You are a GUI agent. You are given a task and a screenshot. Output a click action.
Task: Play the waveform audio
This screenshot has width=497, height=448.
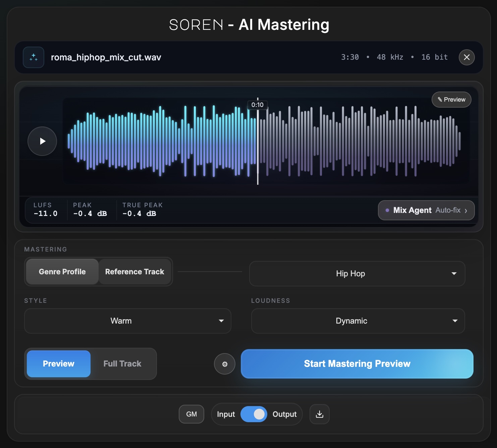click(42, 141)
